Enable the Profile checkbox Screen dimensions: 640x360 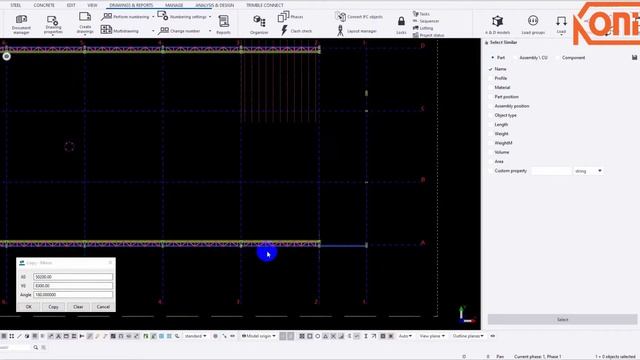(x=491, y=78)
